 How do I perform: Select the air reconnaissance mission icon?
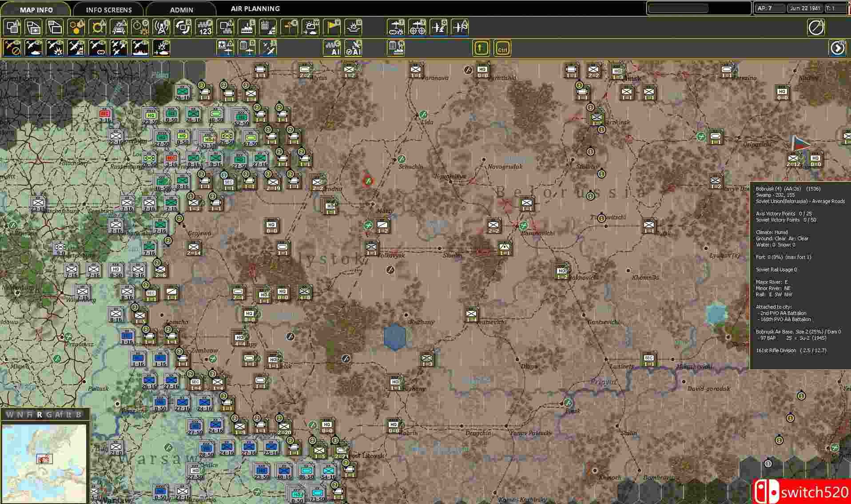pyautogui.click(x=98, y=48)
